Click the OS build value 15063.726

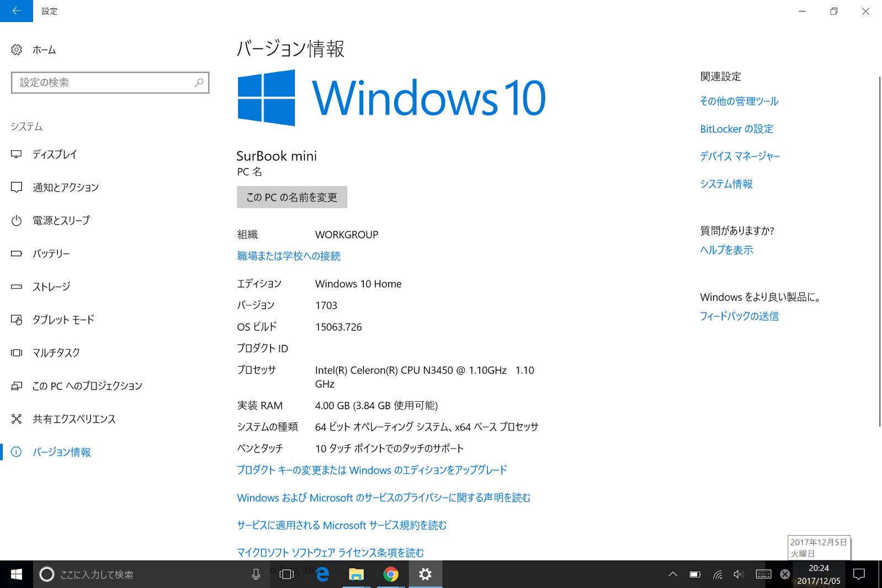[x=338, y=327]
